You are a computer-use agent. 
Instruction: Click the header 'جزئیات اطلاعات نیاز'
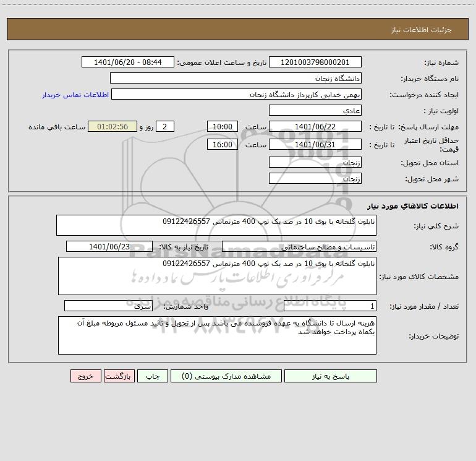click(422, 30)
